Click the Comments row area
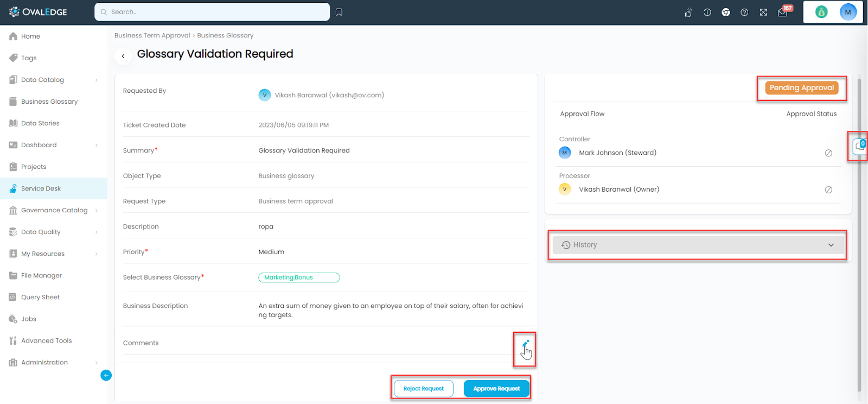 326,343
